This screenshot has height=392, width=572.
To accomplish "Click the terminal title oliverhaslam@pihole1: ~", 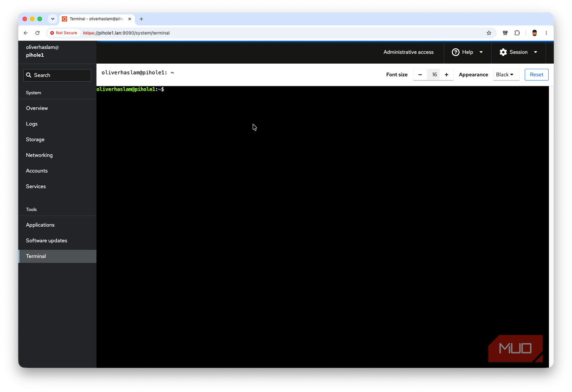I will 138,73.
